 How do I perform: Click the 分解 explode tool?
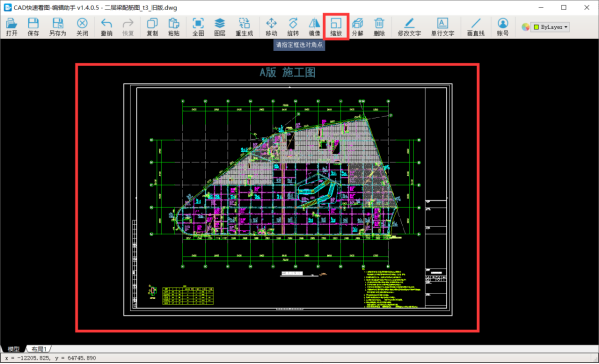click(x=358, y=27)
